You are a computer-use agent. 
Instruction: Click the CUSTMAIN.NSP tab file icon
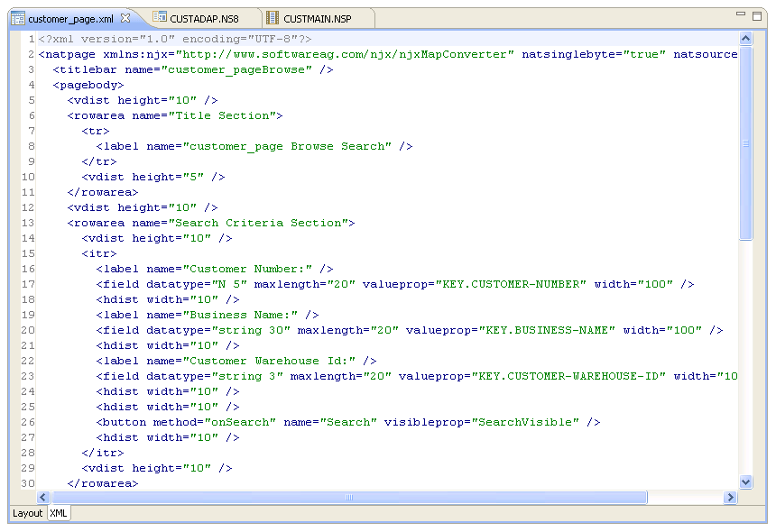[273, 18]
